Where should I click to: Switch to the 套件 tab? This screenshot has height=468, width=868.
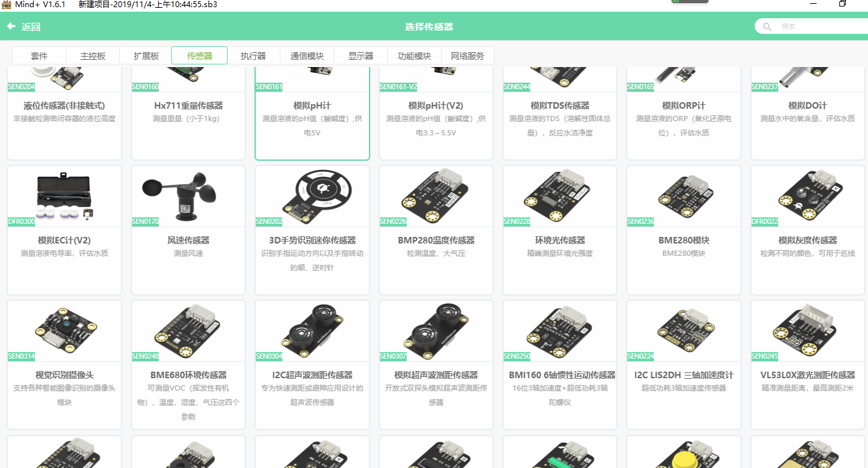click(39, 56)
